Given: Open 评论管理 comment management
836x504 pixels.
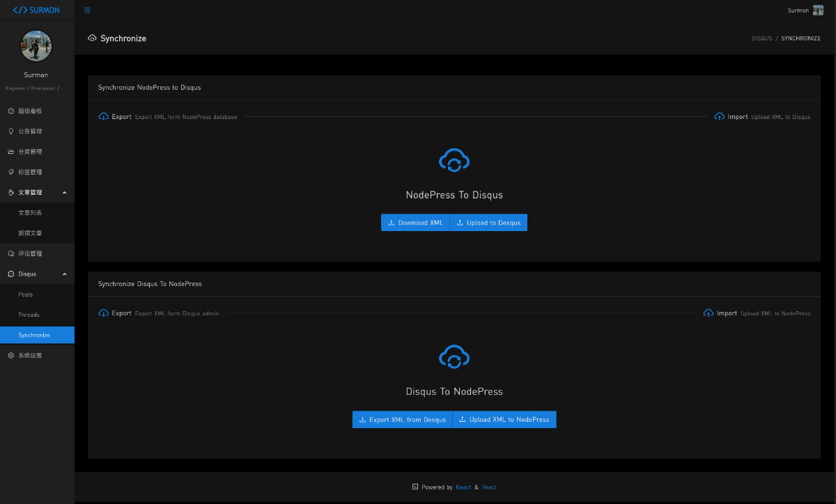Looking at the screenshot, I should coord(30,253).
